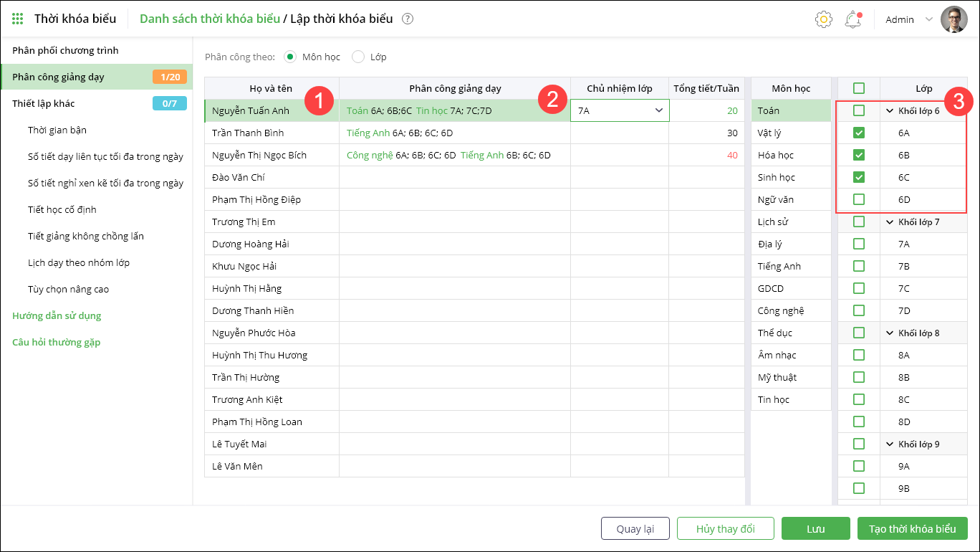Expand the Admin account menu arrow
The width and height of the screenshot is (980, 552).
(929, 19)
